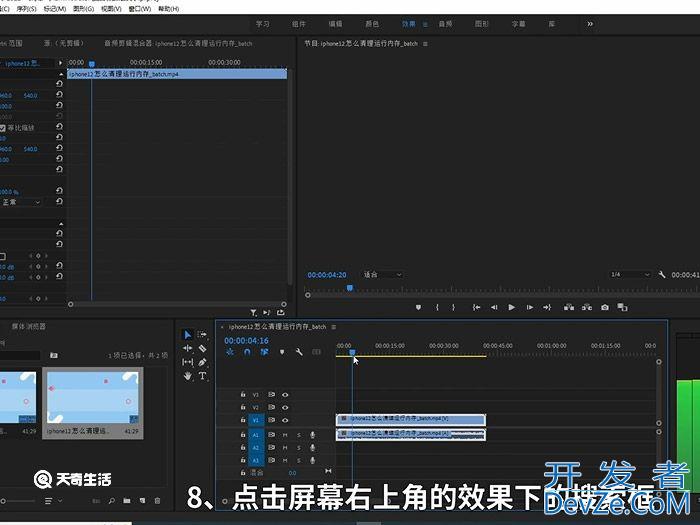
Task: Toggle Snap magnet in timeline
Action: coord(247,352)
